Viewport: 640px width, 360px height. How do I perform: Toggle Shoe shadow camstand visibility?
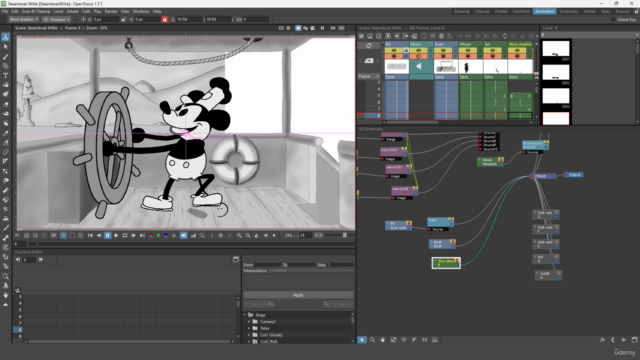tap(517, 56)
